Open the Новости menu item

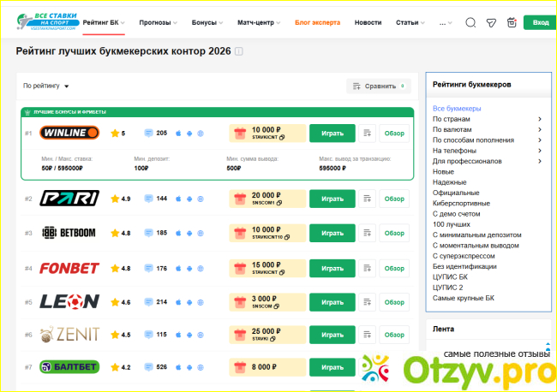point(368,23)
